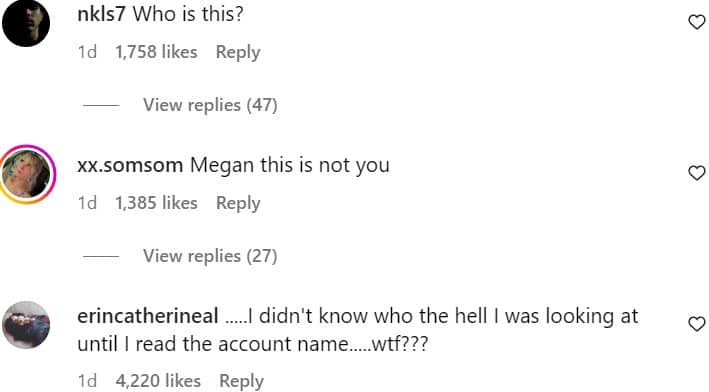Image resolution: width=709 pixels, height=392 pixels.
Task: Expand View replies (47)
Action: click(x=210, y=105)
